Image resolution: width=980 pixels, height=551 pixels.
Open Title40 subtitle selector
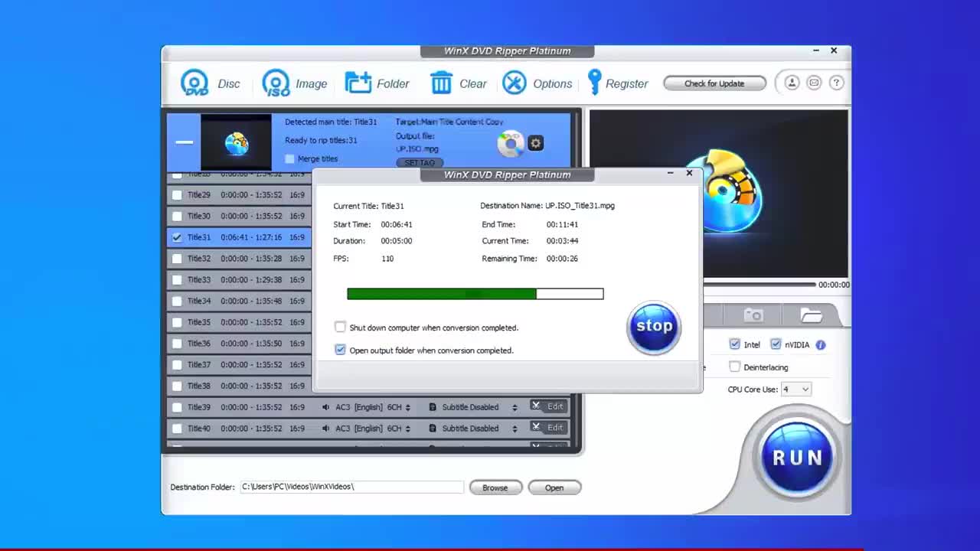coord(514,429)
